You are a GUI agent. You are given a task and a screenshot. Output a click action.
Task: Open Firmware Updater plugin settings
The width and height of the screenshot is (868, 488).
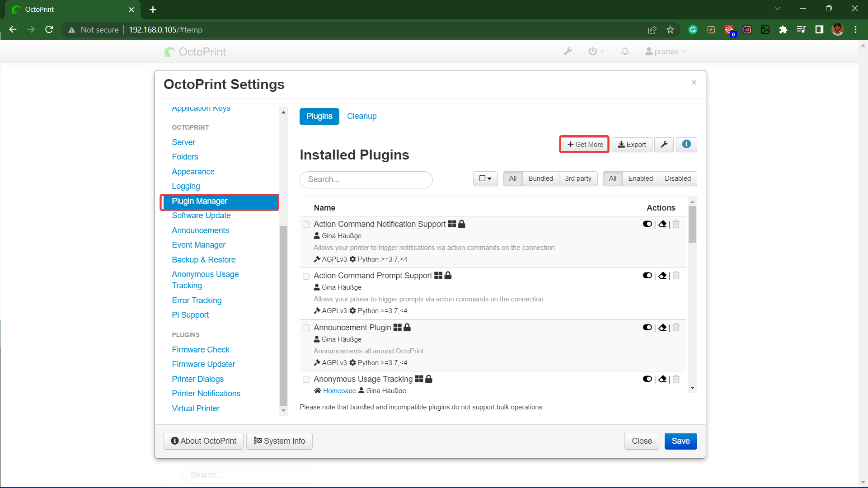[203, 364]
